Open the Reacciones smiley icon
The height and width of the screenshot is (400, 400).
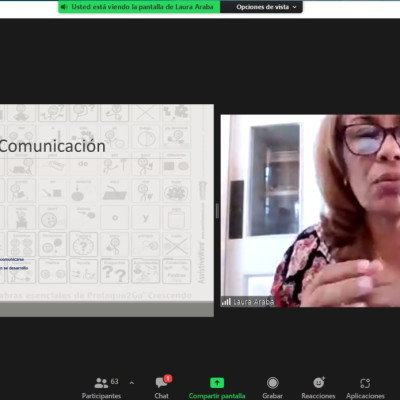click(x=319, y=382)
